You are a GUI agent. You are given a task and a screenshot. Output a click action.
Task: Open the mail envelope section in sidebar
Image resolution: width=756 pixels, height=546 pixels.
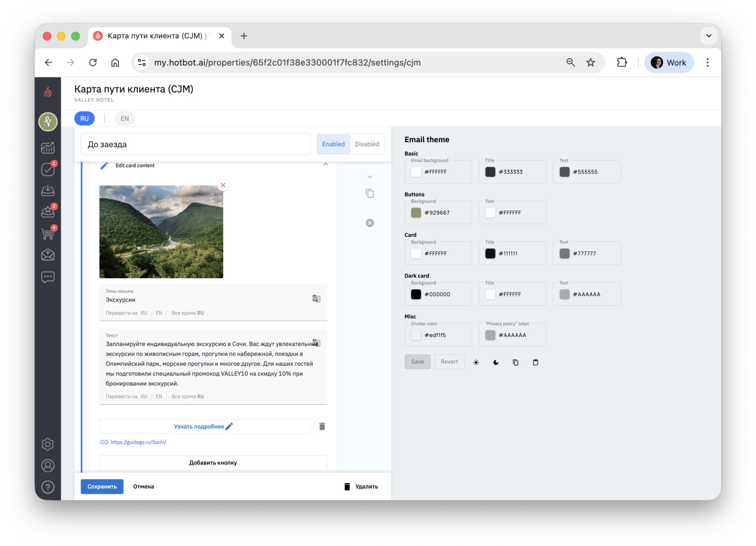(x=48, y=255)
